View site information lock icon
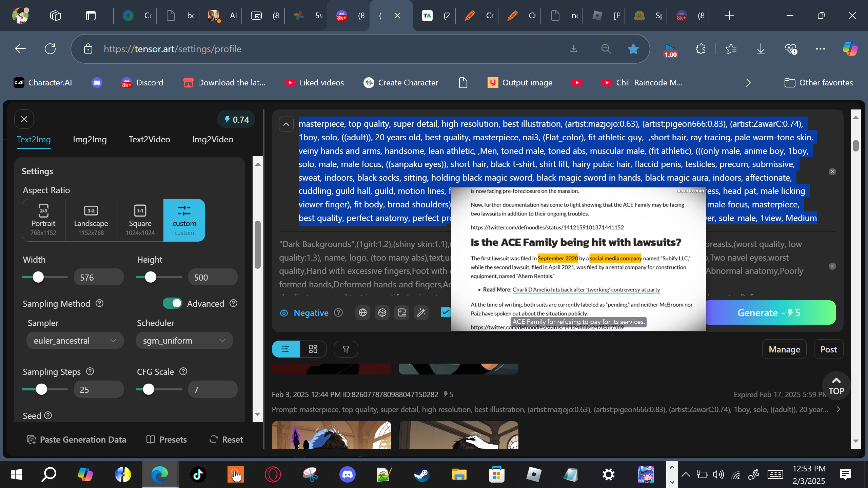This screenshot has height=488, width=868. [x=88, y=49]
